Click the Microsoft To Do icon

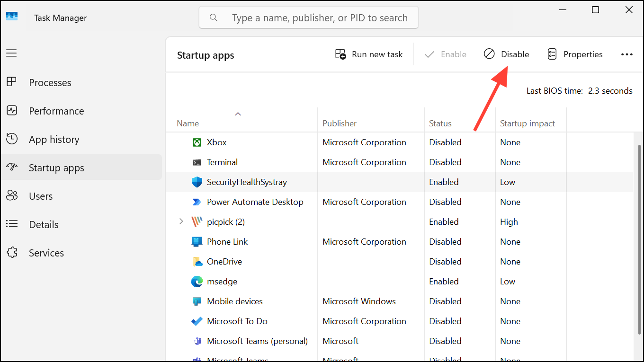click(196, 321)
